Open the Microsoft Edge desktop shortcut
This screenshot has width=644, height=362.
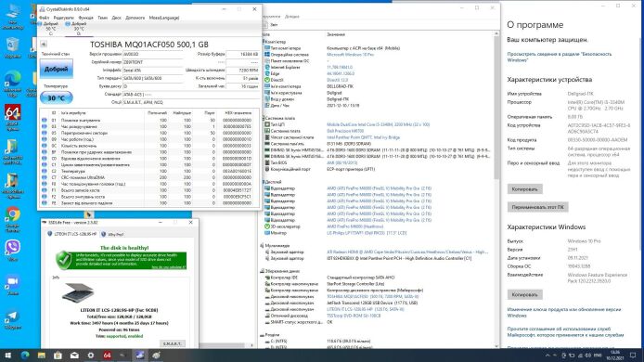13,84
